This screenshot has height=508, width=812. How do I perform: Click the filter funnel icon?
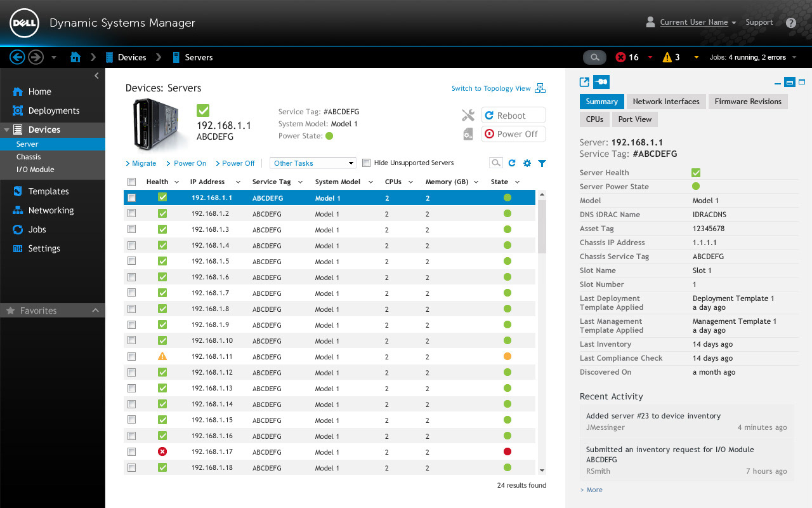pos(542,163)
